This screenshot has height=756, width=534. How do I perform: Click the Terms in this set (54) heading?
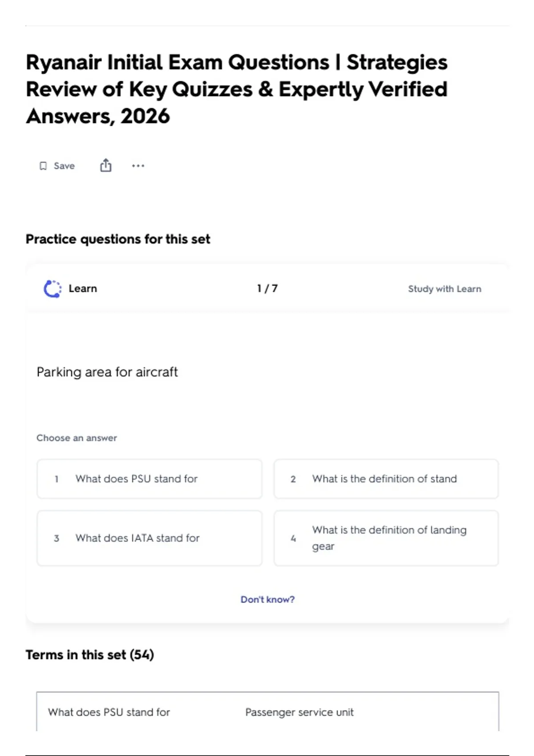pos(90,655)
